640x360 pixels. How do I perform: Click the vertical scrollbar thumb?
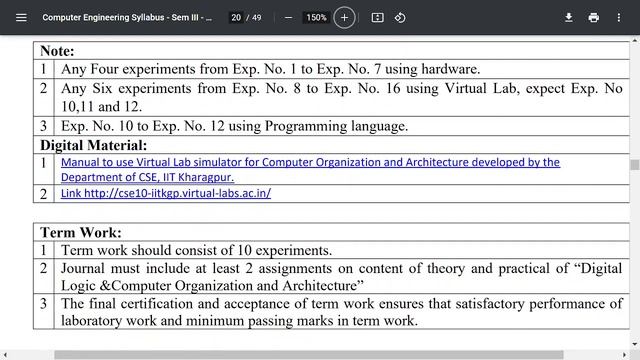[634, 164]
